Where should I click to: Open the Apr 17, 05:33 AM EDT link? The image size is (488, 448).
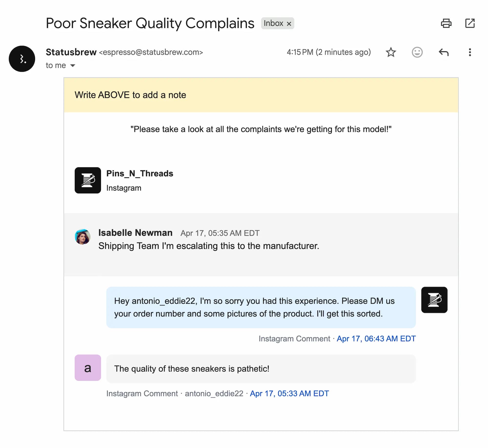click(289, 393)
